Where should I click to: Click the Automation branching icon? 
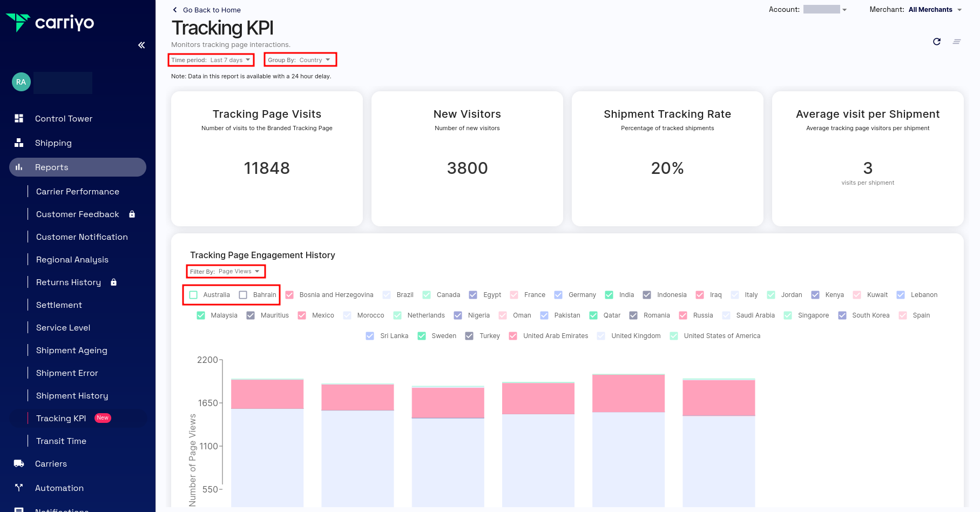[19, 488]
